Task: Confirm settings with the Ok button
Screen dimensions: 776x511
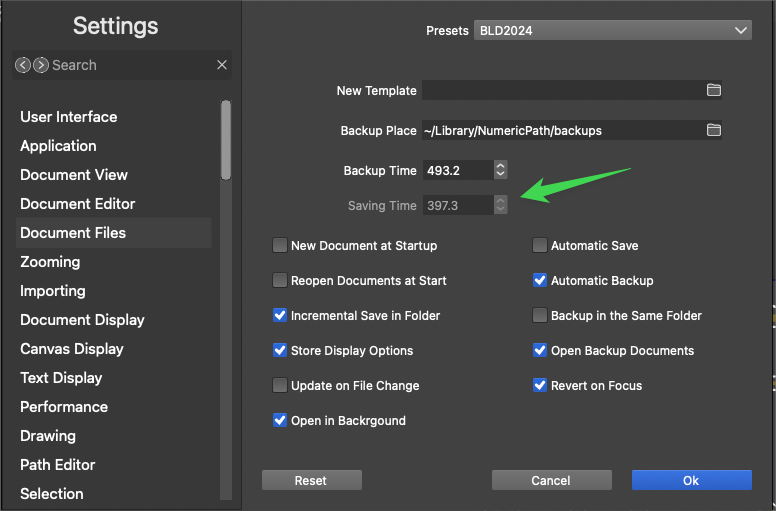Action: [691, 480]
